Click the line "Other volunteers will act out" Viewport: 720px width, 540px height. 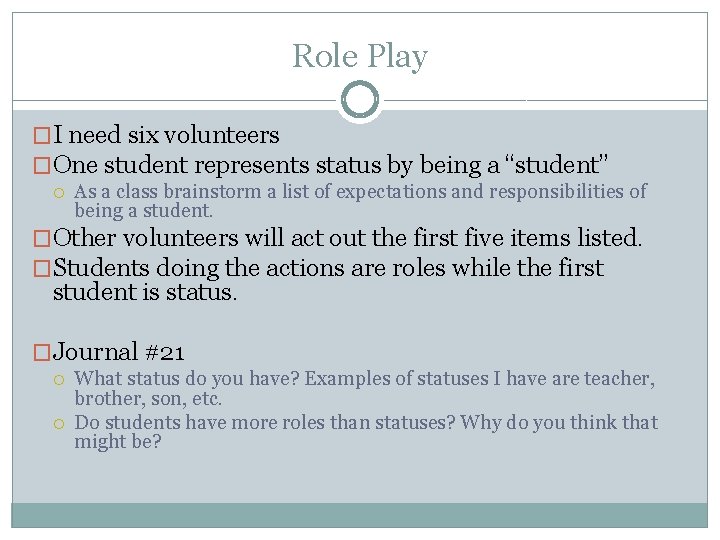click(x=348, y=239)
